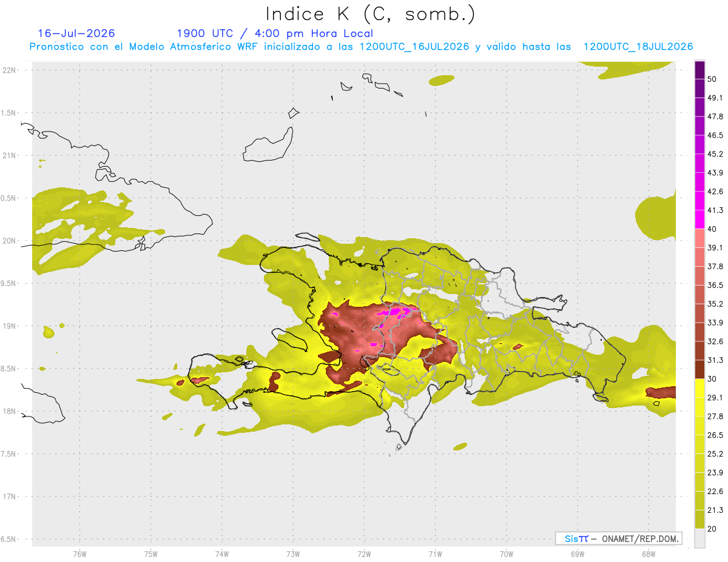Image resolution: width=728 pixels, height=562 pixels.
Task: Click the 'SisTT - ONAMET/REP.DOM.' label
Action: pyautogui.click(x=619, y=538)
